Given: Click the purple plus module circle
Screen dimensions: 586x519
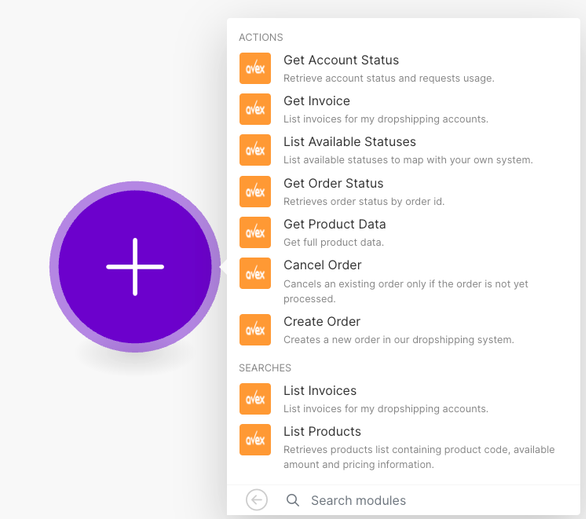Looking at the screenshot, I should pos(135,267).
